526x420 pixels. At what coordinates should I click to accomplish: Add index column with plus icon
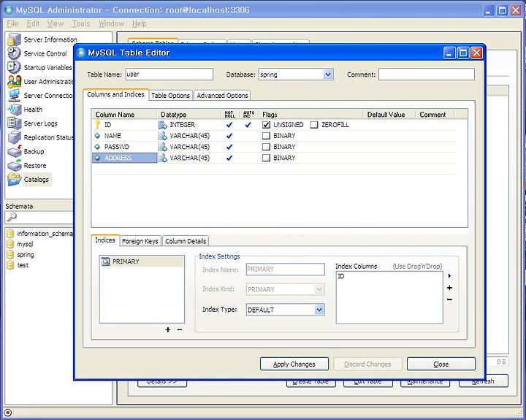point(449,288)
